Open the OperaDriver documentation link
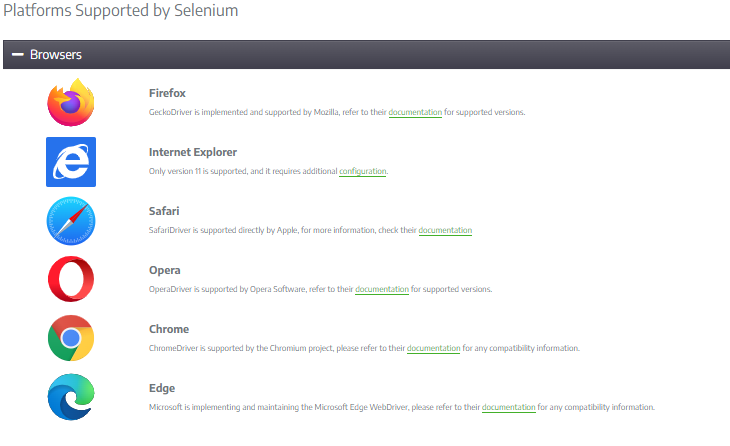Image resolution: width=730 pixels, height=446 pixels. [x=382, y=289]
